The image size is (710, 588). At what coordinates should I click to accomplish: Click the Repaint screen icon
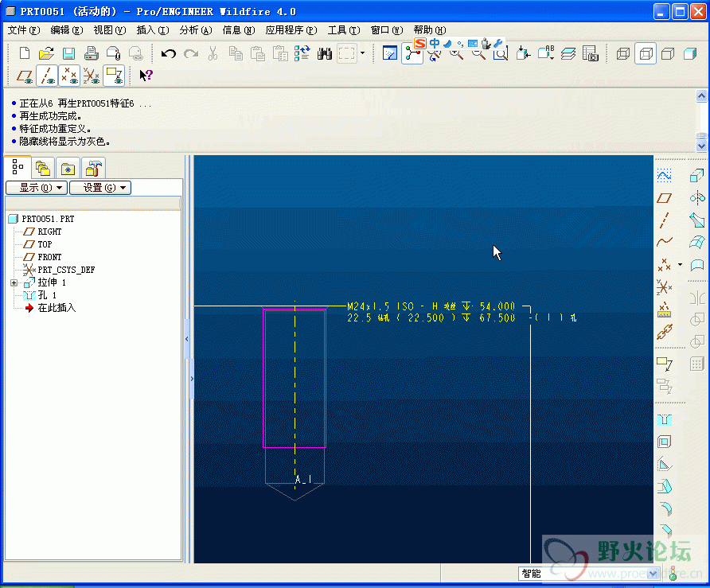point(390,53)
